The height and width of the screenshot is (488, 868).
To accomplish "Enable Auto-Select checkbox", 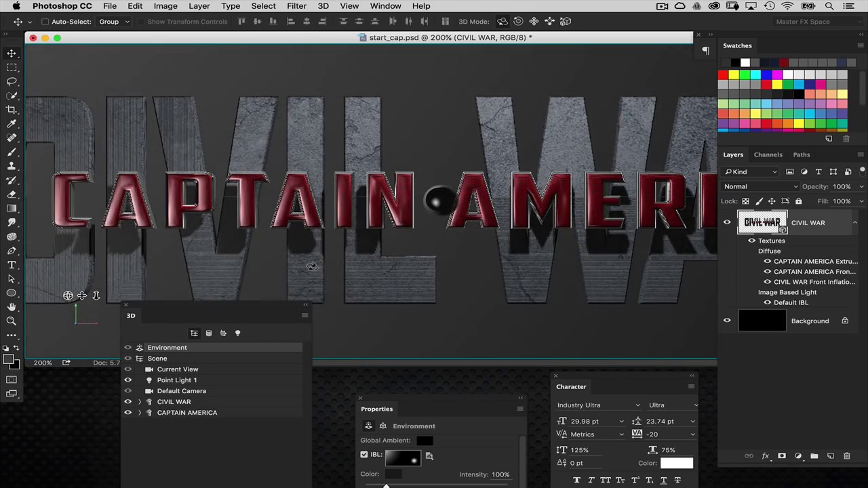I will [x=45, y=22].
